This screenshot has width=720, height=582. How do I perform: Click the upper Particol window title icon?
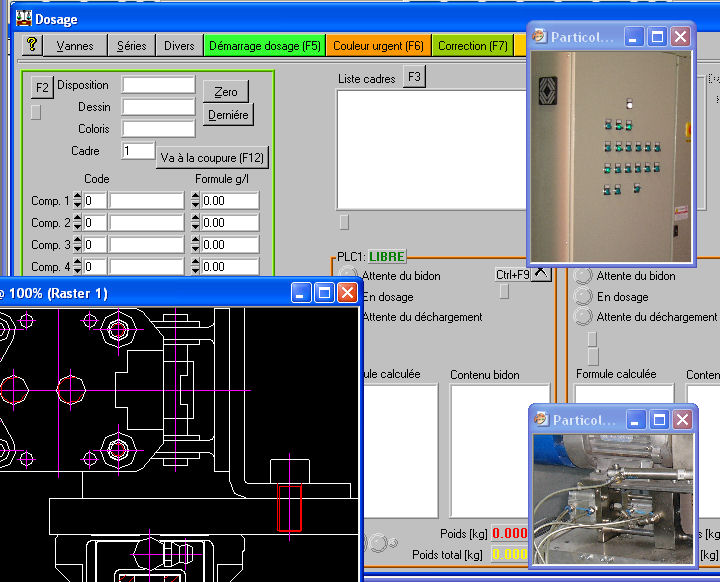(541, 37)
